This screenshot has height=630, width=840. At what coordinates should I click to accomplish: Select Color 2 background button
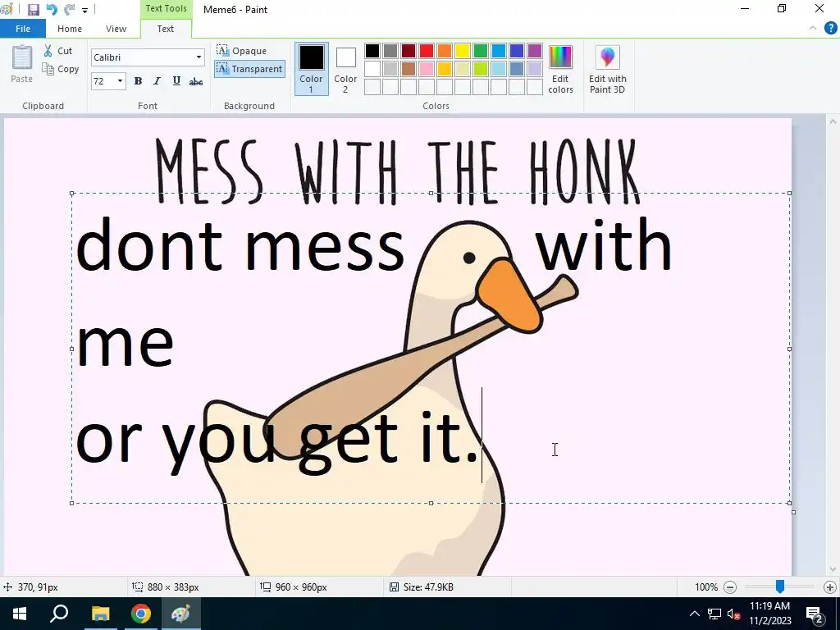(x=345, y=69)
